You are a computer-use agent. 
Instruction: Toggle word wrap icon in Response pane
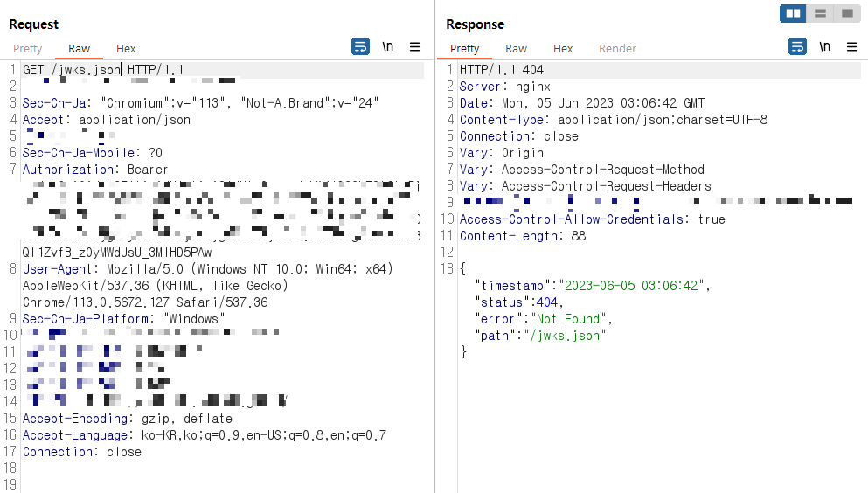(797, 46)
